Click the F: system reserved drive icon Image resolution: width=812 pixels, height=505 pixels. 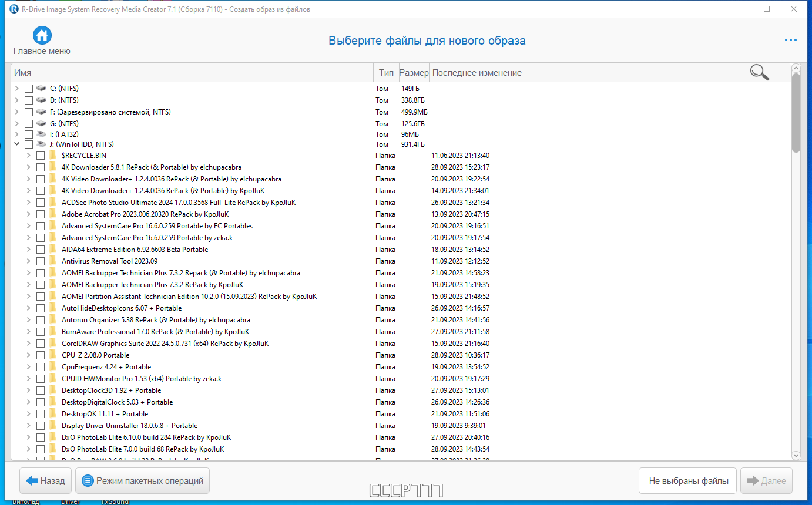pos(41,112)
